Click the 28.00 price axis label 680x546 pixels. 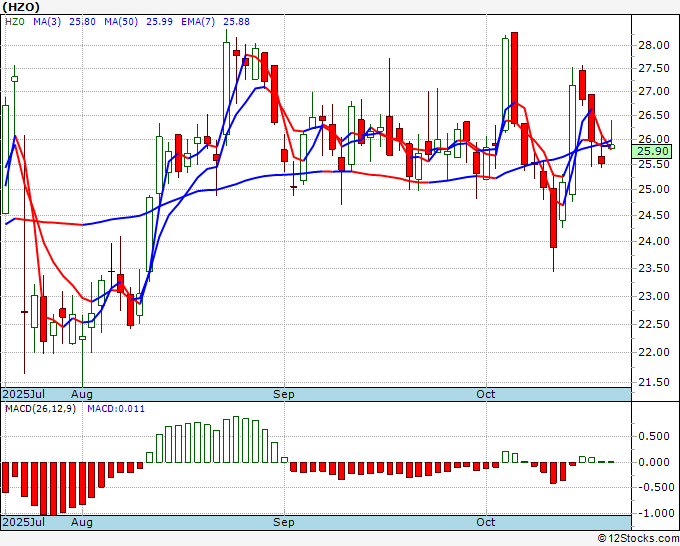tap(654, 45)
